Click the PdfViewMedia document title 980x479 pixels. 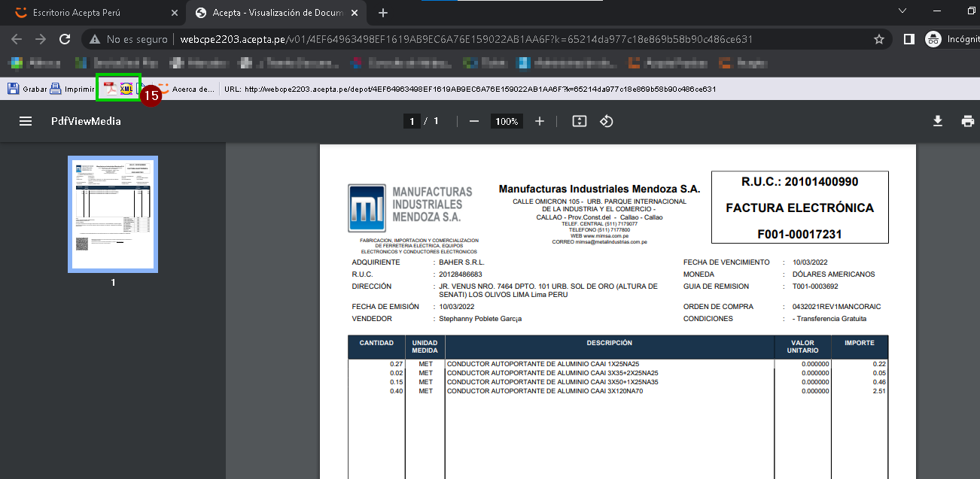point(86,121)
